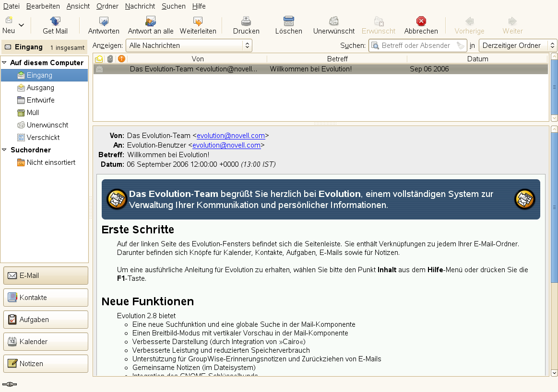Open the Hilfe menu
The height and width of the screenshot is (392, 558).
click(199, 6)
